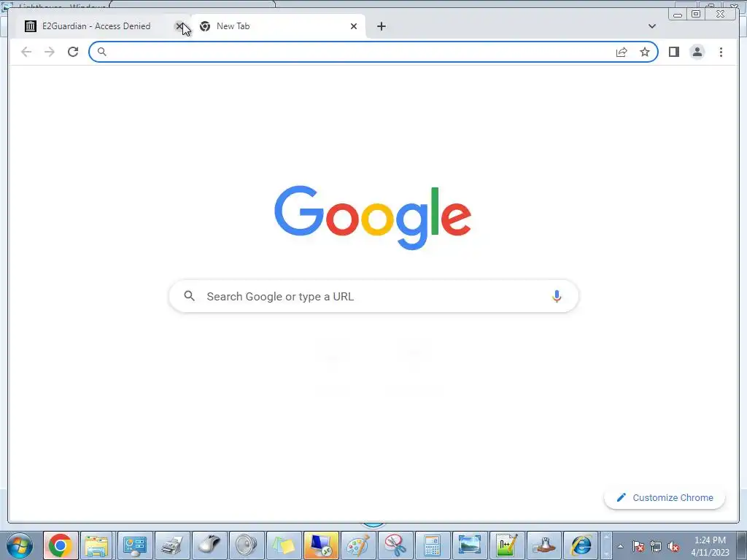
Task: Open the network status tray icon
Action: 656,546
